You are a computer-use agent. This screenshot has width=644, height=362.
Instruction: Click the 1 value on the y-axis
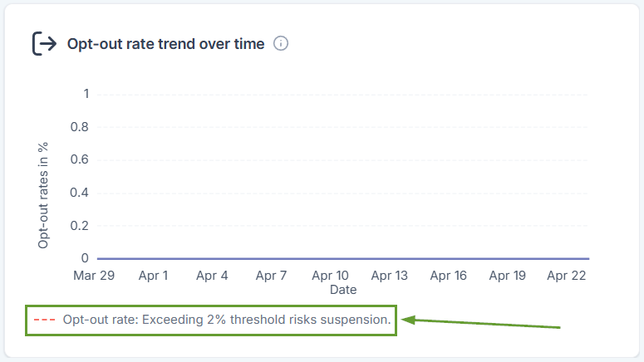point(85,94)
